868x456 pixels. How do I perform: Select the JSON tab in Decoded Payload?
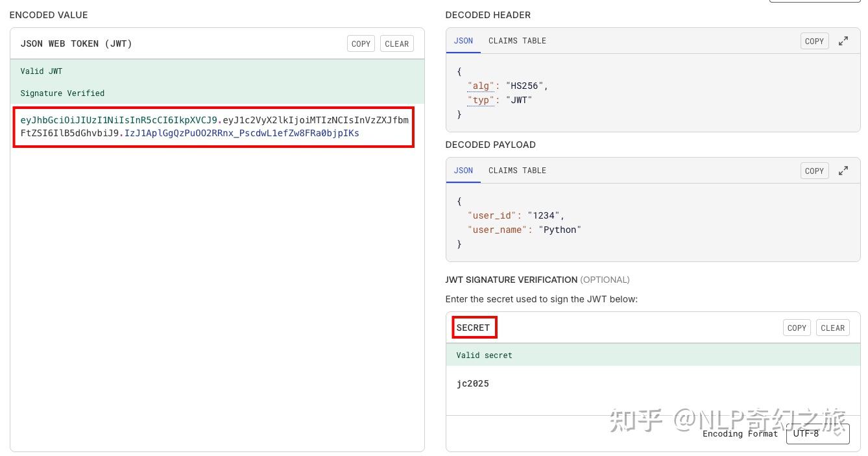(x=463, y=171)
